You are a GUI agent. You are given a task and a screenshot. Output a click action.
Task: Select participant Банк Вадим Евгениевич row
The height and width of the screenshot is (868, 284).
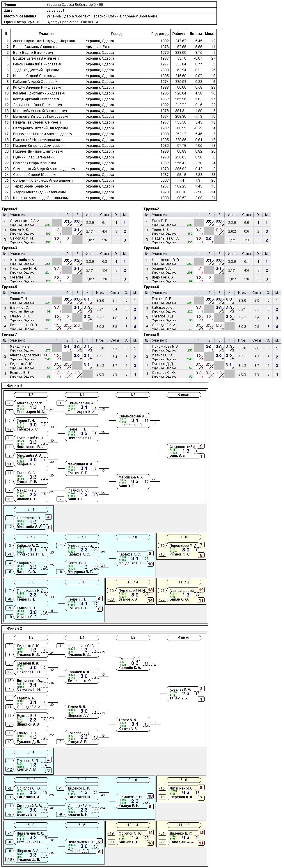[109, 53]
